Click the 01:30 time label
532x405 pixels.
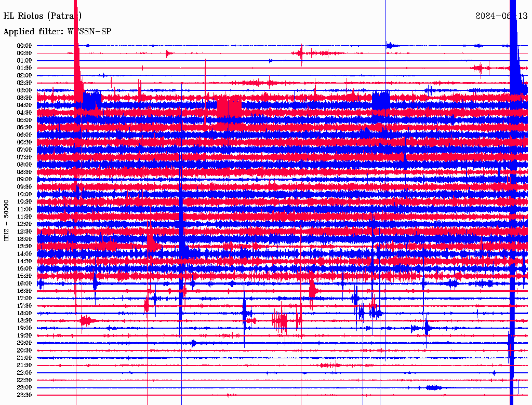click(x=24, y=68)
